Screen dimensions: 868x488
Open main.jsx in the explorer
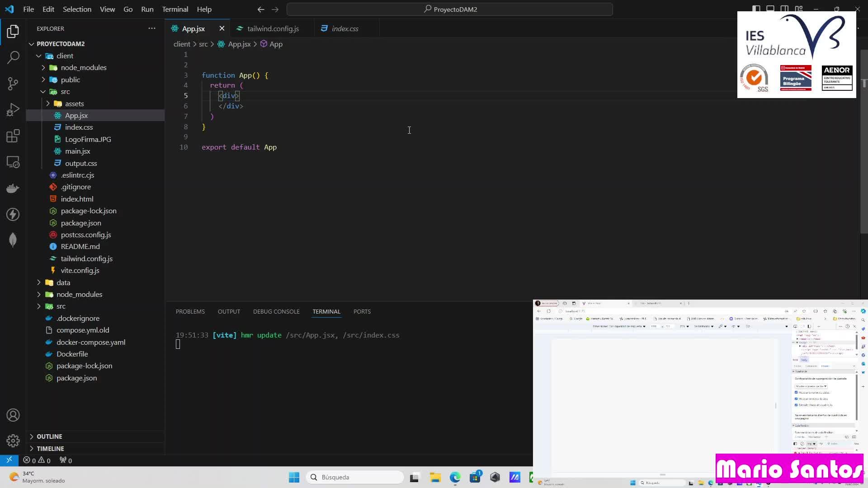click(77, 151)
